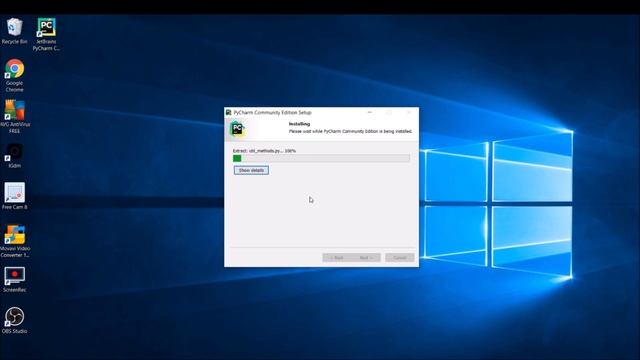Open the dark desktop icon below AVG AntiVirus

click(x=14, y=156)
